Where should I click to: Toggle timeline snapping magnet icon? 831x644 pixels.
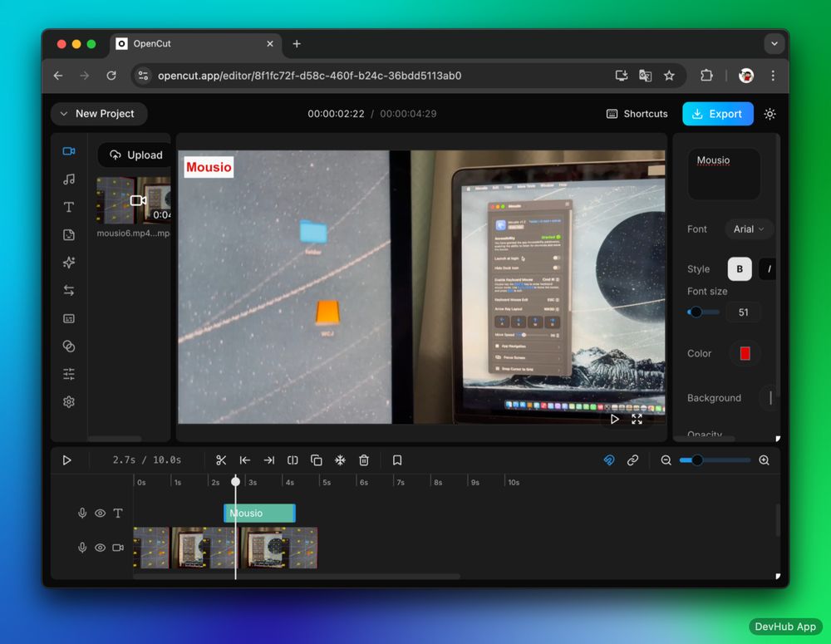[609, 460]
